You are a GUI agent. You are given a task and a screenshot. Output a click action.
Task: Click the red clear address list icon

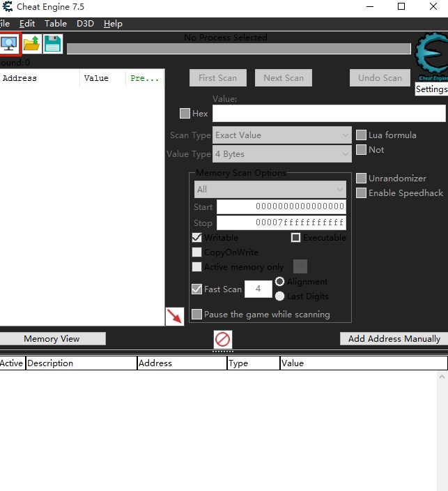pos(223,339)
